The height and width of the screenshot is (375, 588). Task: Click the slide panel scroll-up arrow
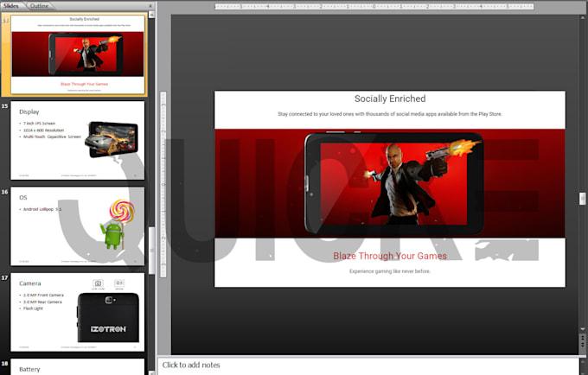151,14
